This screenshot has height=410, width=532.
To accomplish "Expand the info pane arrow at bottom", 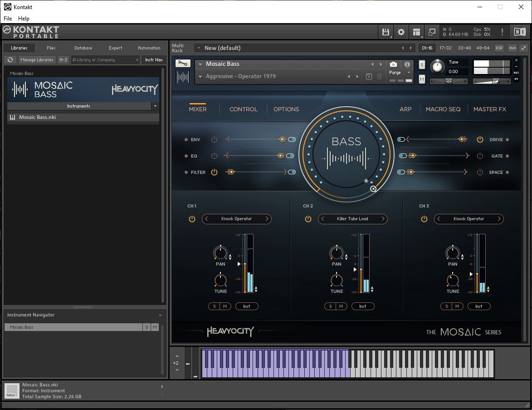I will (x=162, y=386).
